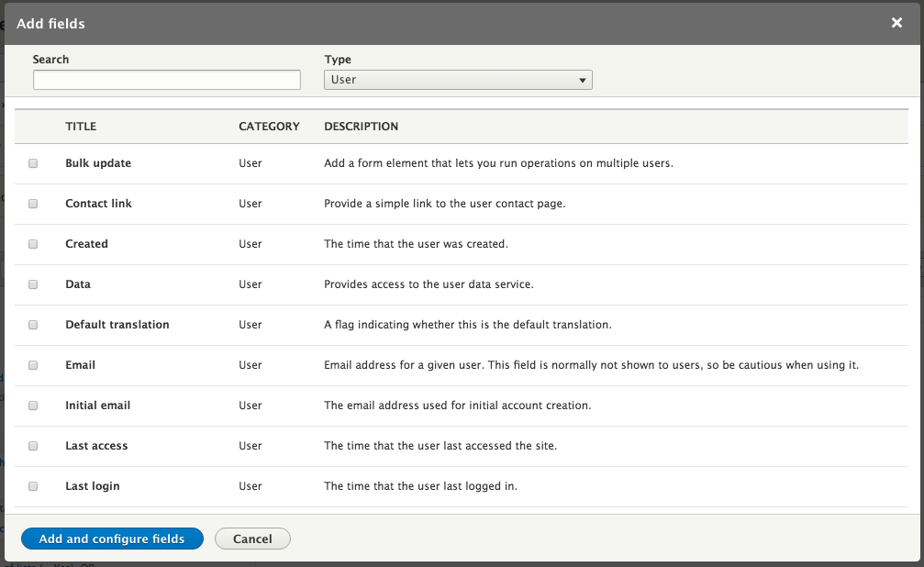This screenshot has width=924, height=567.
Task: Click the Initial email title label
Action: tap(98, 406)
